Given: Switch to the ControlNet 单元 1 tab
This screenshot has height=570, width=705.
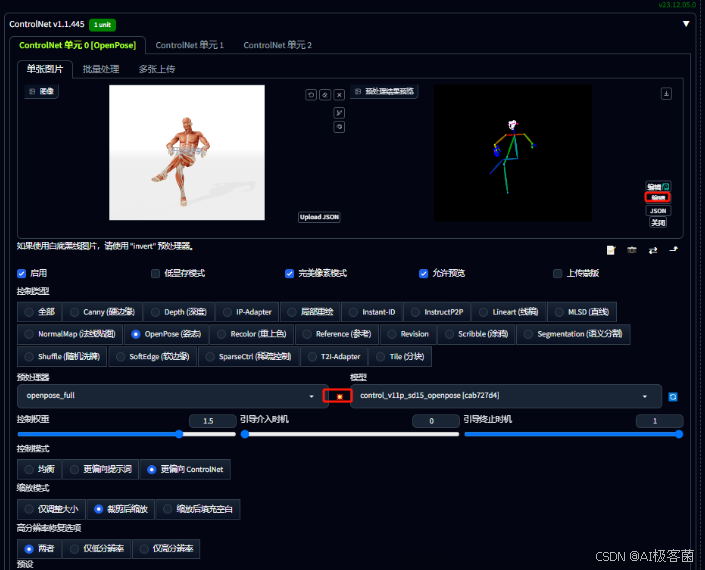Looking at the screenshot, I should (189, 45).
